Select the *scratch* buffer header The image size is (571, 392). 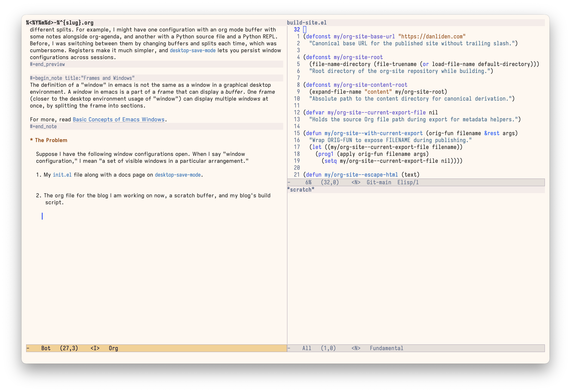301,189
